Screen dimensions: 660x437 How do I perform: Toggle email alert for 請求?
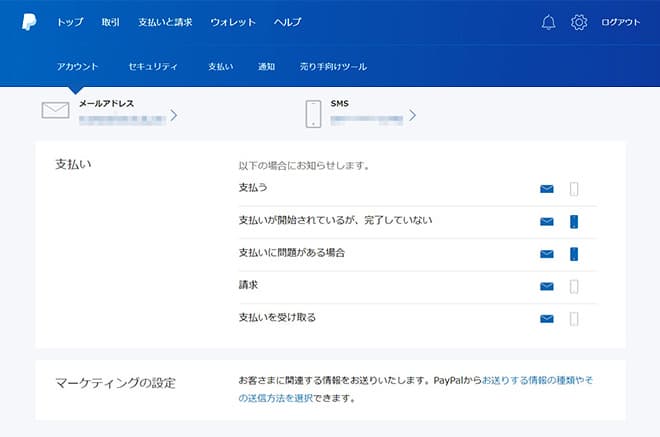click(x=546, y=286)
